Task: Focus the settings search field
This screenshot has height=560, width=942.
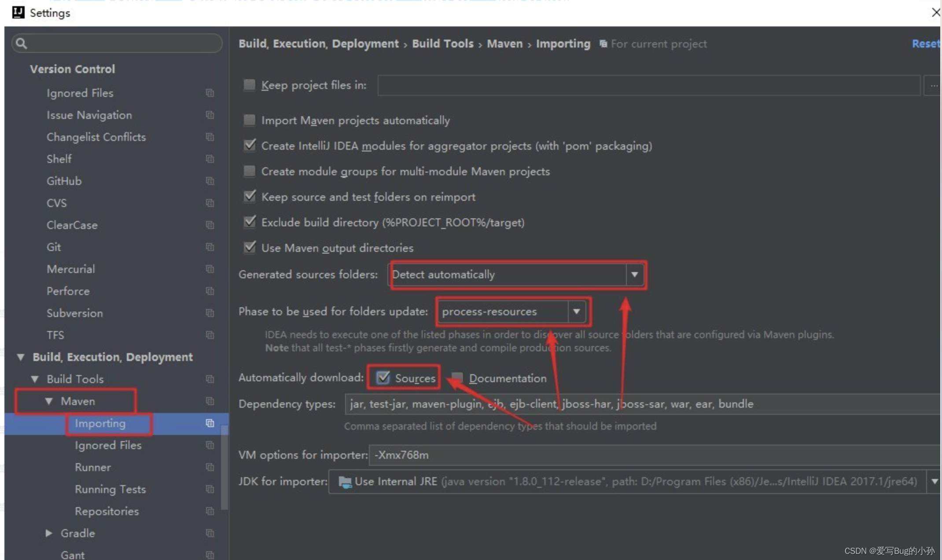Action: [117, 43]
